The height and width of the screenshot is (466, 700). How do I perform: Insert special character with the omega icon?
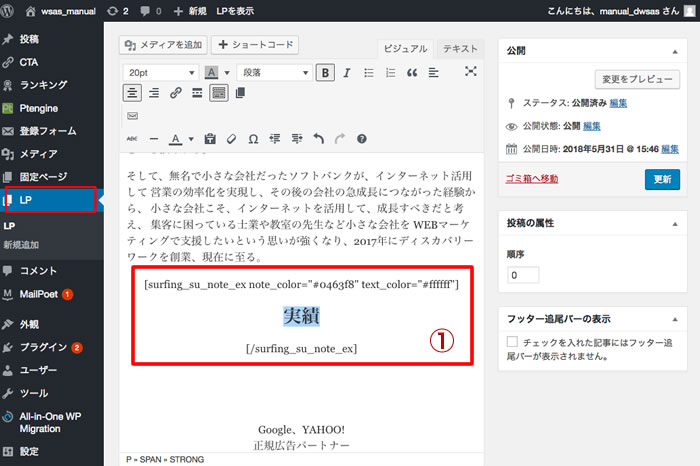[x=253, y=139]
